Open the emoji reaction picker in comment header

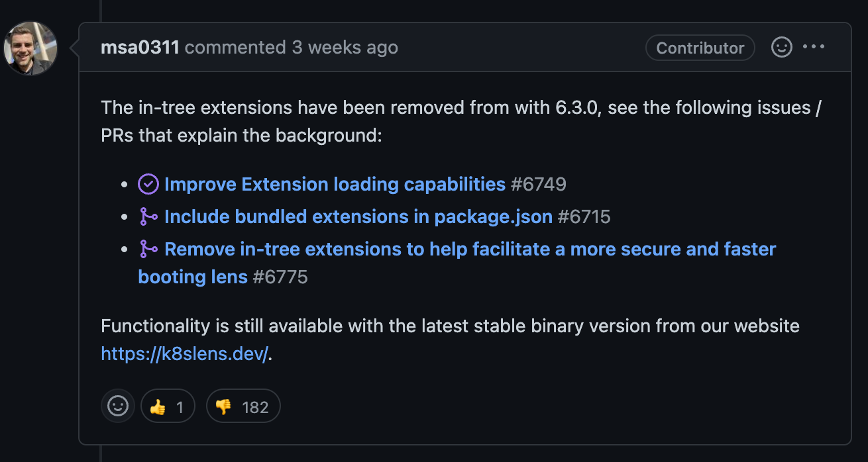(x=782, y=48)
